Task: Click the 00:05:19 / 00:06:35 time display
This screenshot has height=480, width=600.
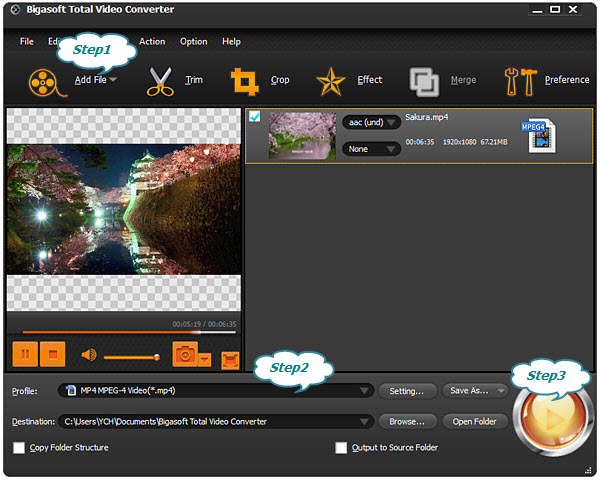Action: pos(204,324)
